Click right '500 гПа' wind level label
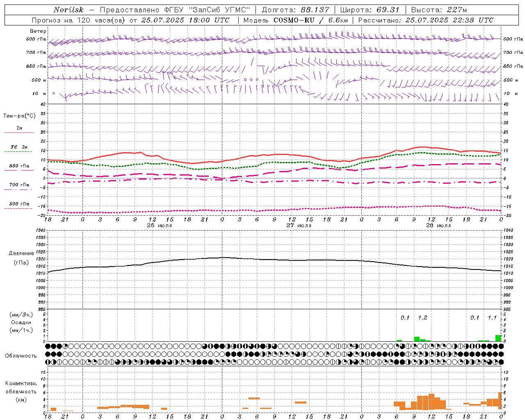 click(x=513, y=39)
